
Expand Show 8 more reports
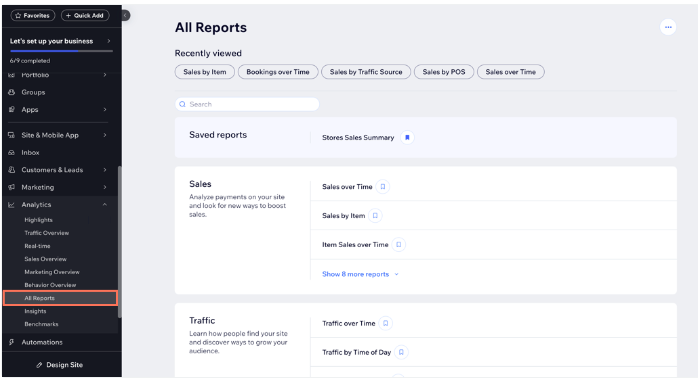coord(360,274)
